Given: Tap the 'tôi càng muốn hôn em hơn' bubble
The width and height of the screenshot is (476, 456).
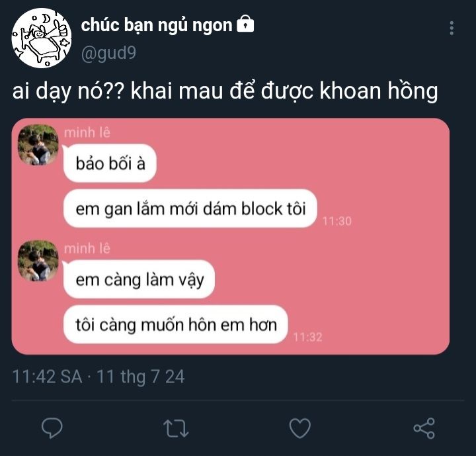Looking at the screenshot, I should [175, 325].
